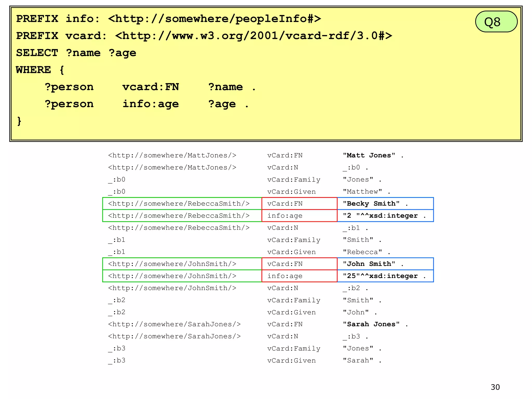The height and width of the screenshot is (399, 532).
Task: Click MattJones URI in the vCard:FN row
Action: coord(172,155)
